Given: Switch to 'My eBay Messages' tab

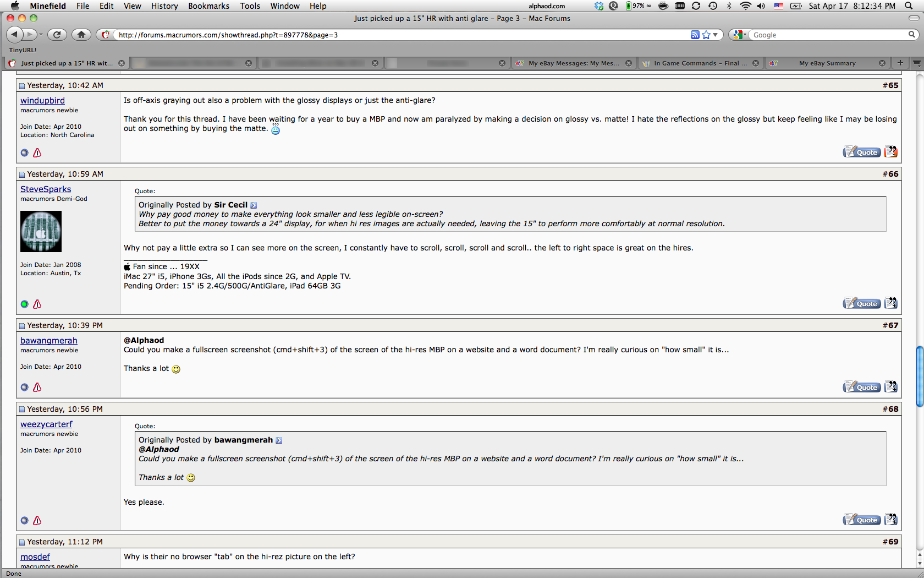Looking at the screenshot, I should 574,63.
